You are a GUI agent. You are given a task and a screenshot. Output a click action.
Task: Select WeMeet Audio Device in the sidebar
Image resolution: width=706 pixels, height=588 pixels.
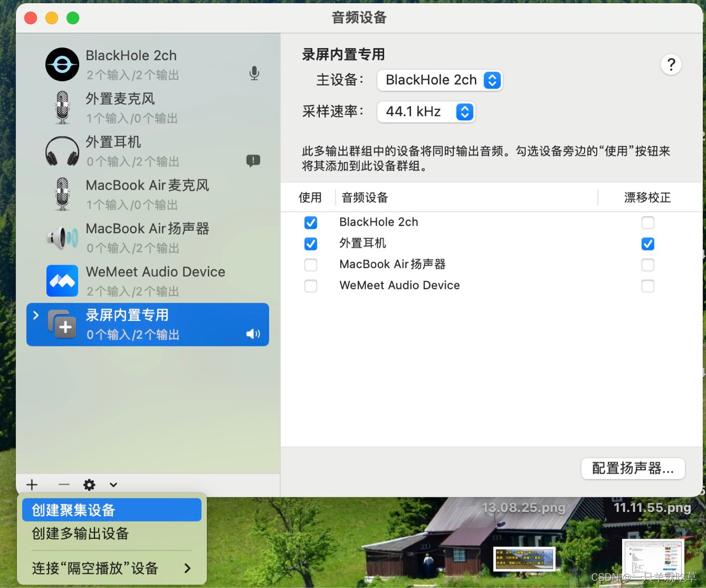pos(148,281)
